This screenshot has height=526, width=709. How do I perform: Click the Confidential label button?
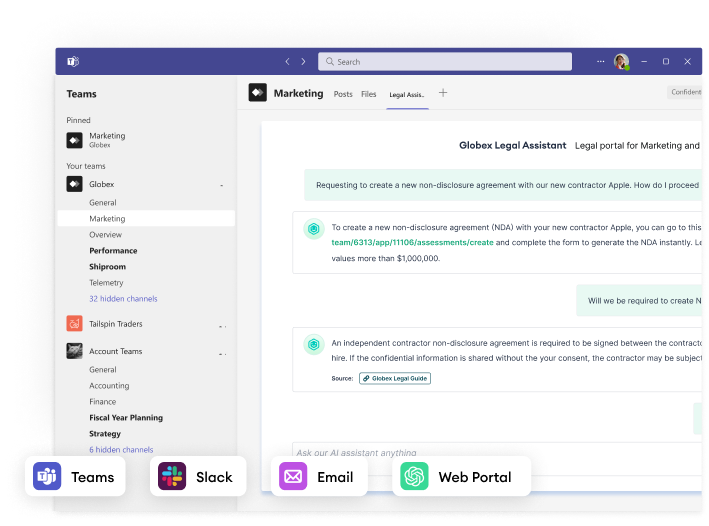pos(685,92)
